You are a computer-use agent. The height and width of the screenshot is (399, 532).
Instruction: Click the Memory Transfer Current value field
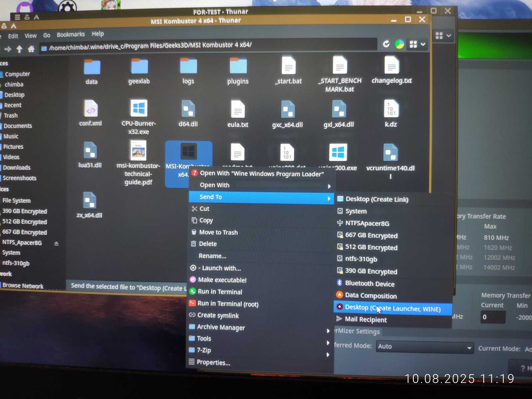click(492, 317)
